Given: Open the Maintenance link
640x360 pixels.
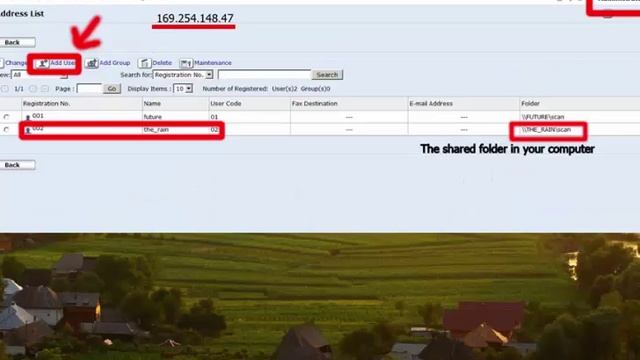Looking at the screenshot, I should pyautogui.click(x=213, y=63).
